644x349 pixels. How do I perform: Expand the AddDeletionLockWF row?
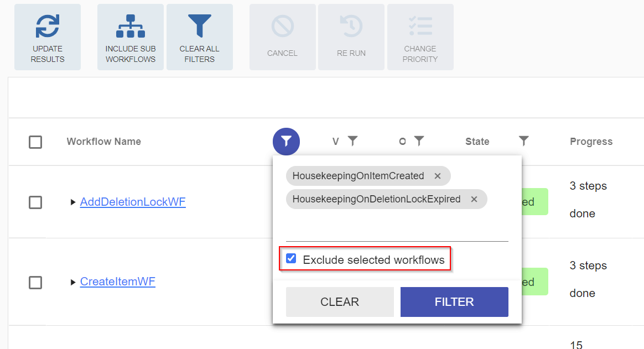tap(74, 202)
